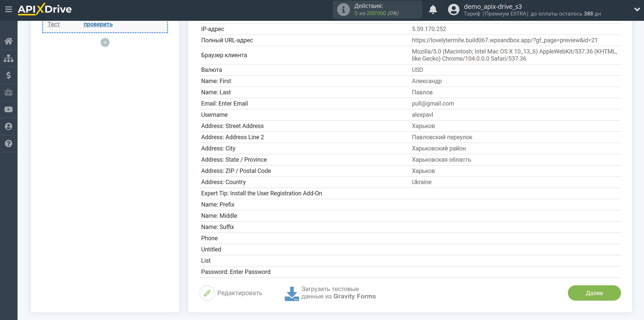
Task: Select the Харьковский район city value
Action: click(x=439, y=149)
